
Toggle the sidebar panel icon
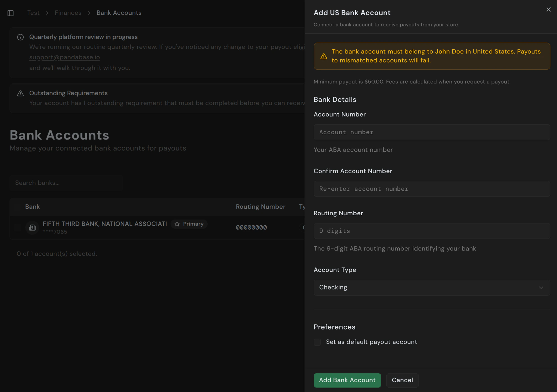(11, 13)
